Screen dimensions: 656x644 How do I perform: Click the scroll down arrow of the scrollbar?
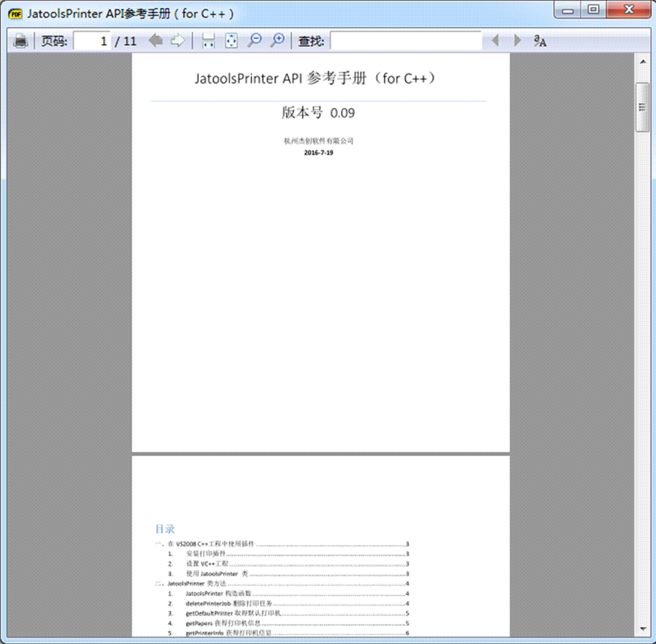click(643, 629)
